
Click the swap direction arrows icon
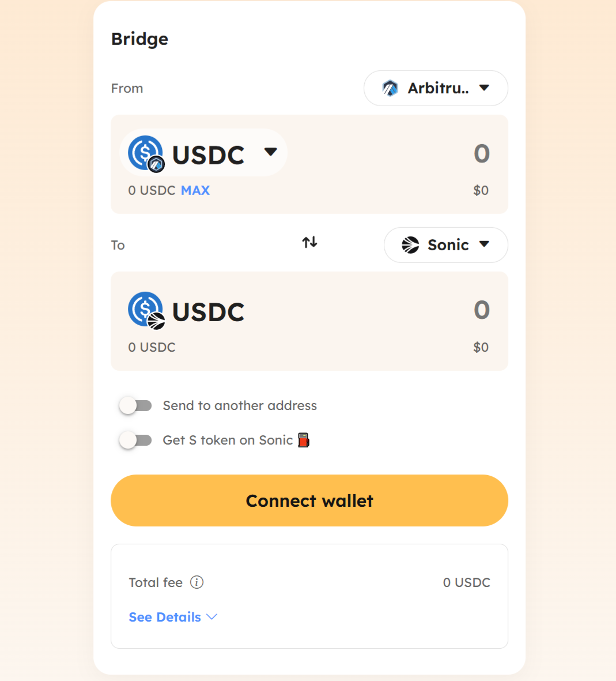click(309, 242)
